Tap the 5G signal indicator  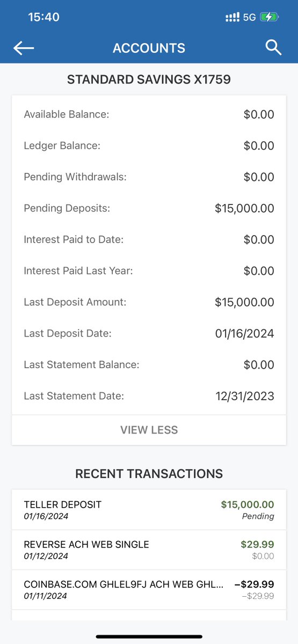(x=249, y=17)
